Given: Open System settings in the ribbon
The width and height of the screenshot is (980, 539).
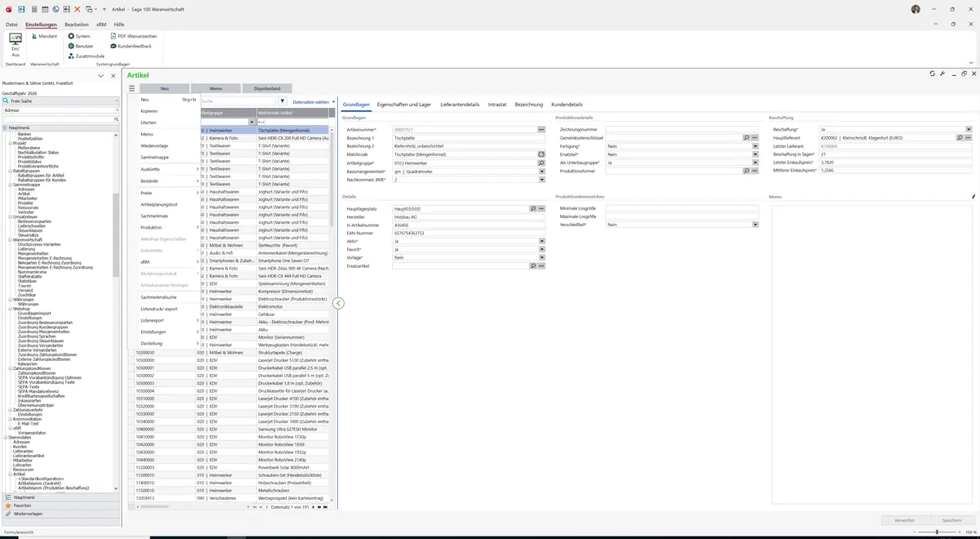Looking at the screenshot, I should 79,37.
